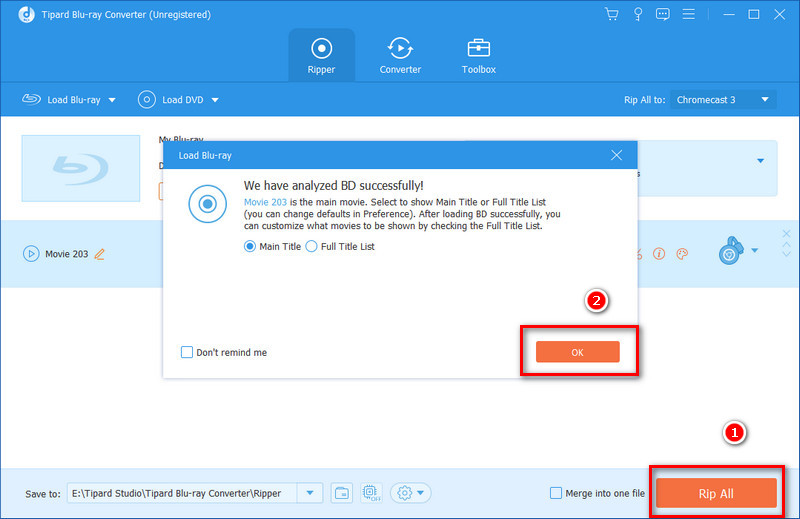This screenshot has width=800, height=519.
Task: Open the feedback chat icon
Action: [x=663, y=14]
